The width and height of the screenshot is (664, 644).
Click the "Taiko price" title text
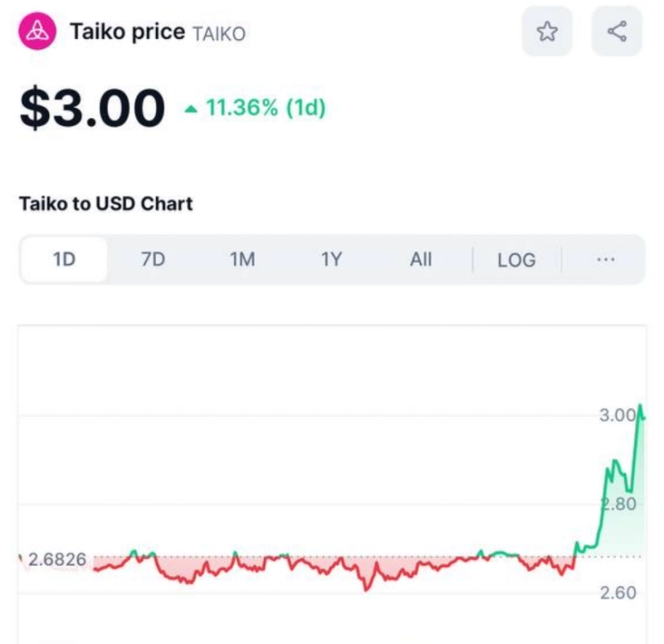127,32
